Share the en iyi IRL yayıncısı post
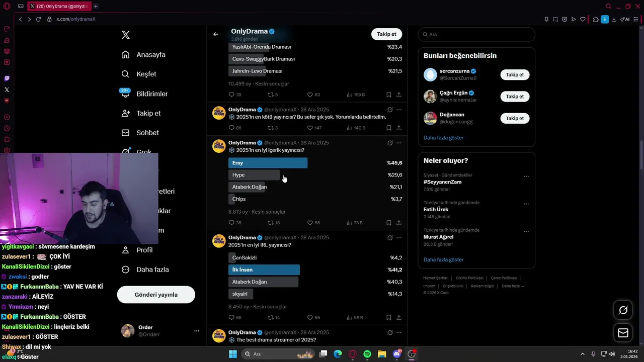Viewport: 644px width, 362px height. [x=399, y=318]
